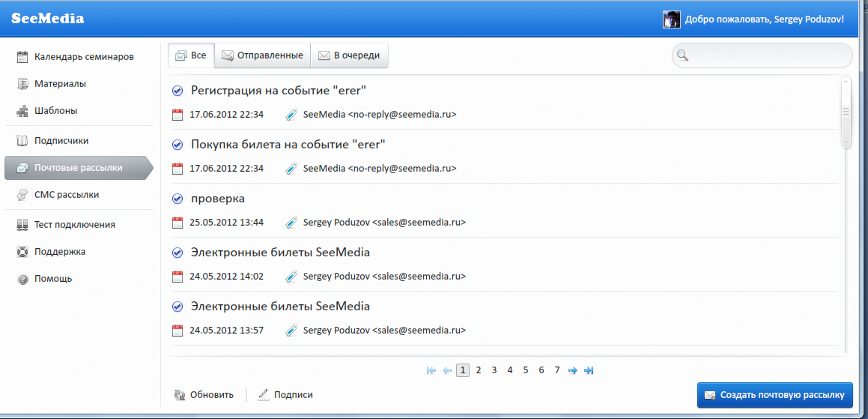
Task: Switch to the Отправленные tab
Action: 262,55
